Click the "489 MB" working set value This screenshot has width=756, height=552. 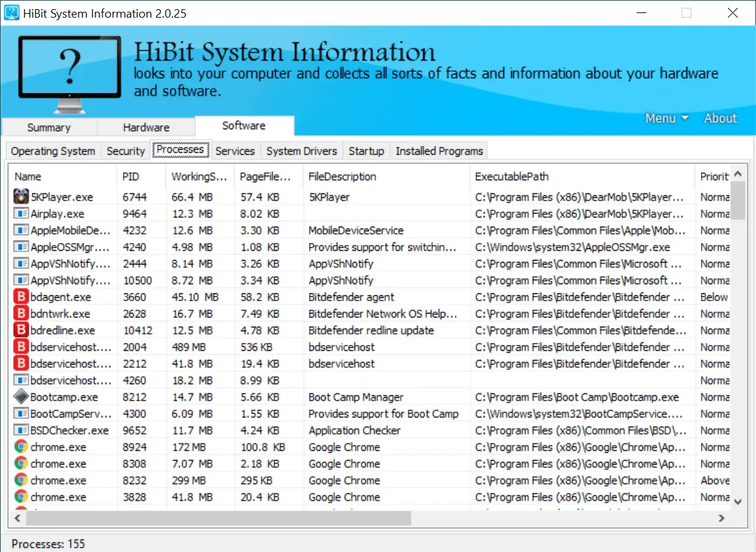(x=189, y=347)
